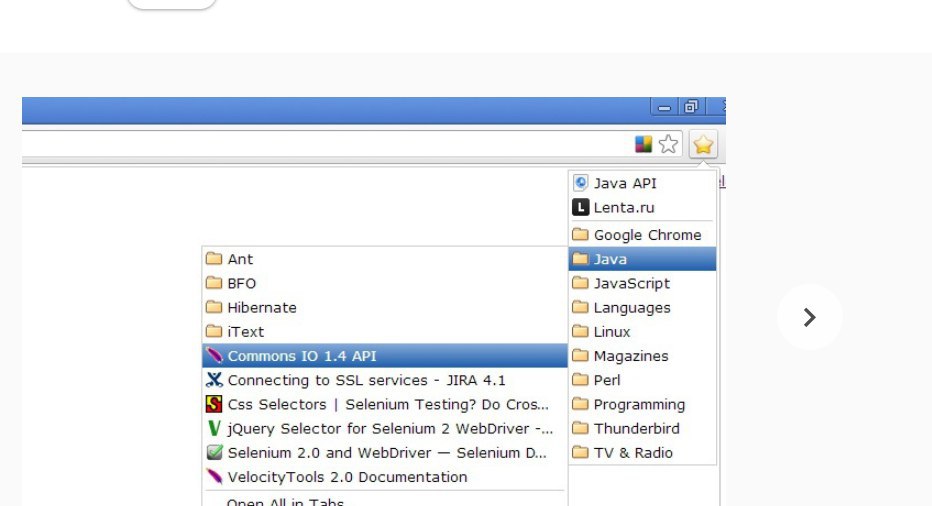
Task: Select the highlighted Java bookmark folder
Action: point(643,259)
